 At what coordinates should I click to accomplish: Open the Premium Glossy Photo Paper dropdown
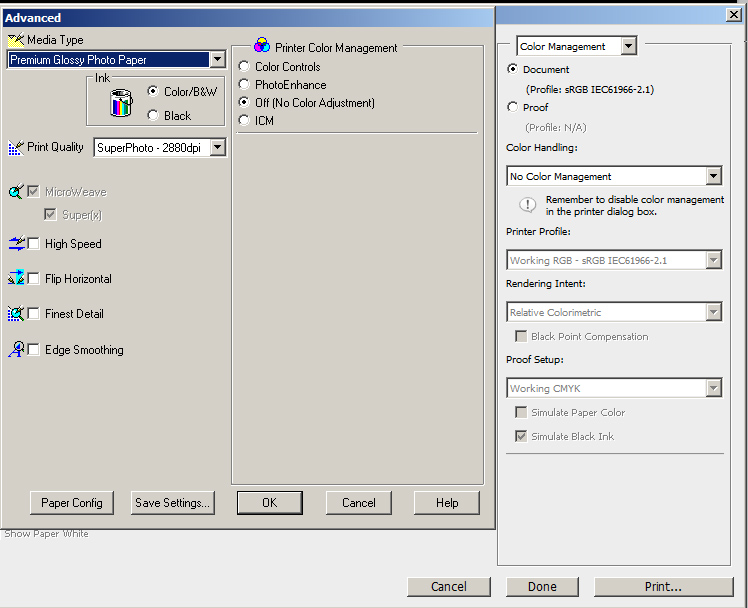tap(217, 60)
